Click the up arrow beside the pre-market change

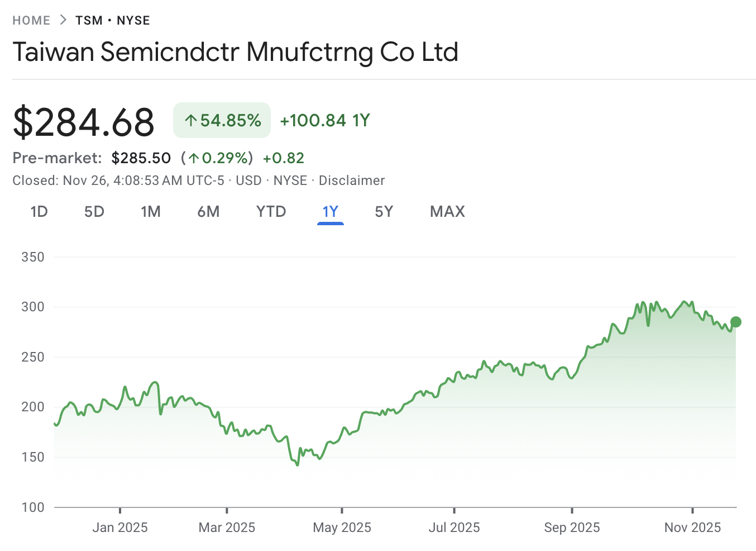click(193, 158)
